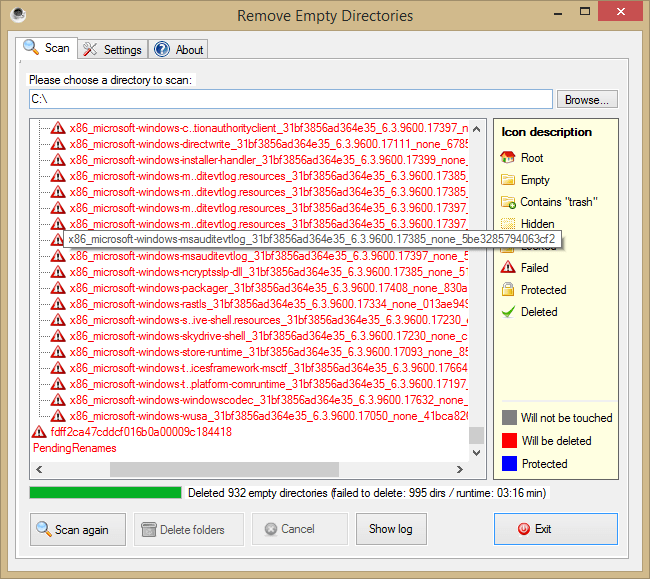Select the icesframework-msctf folder entry

pos(269,368)
